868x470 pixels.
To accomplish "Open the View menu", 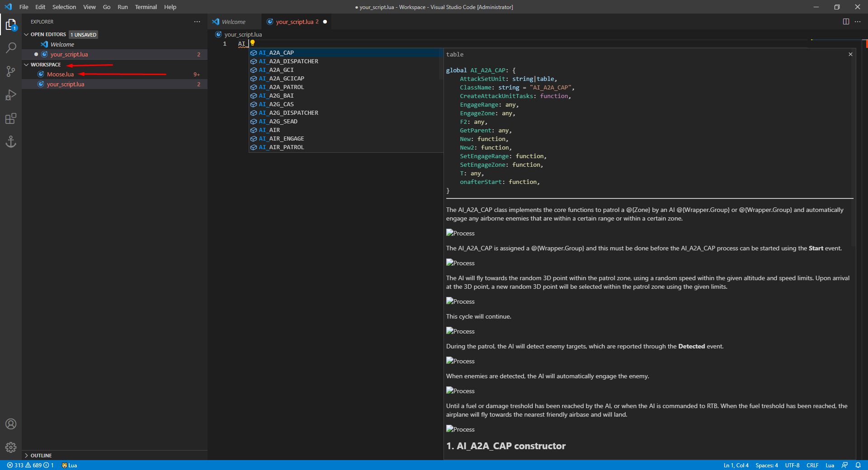I will [x=90, y=7].
